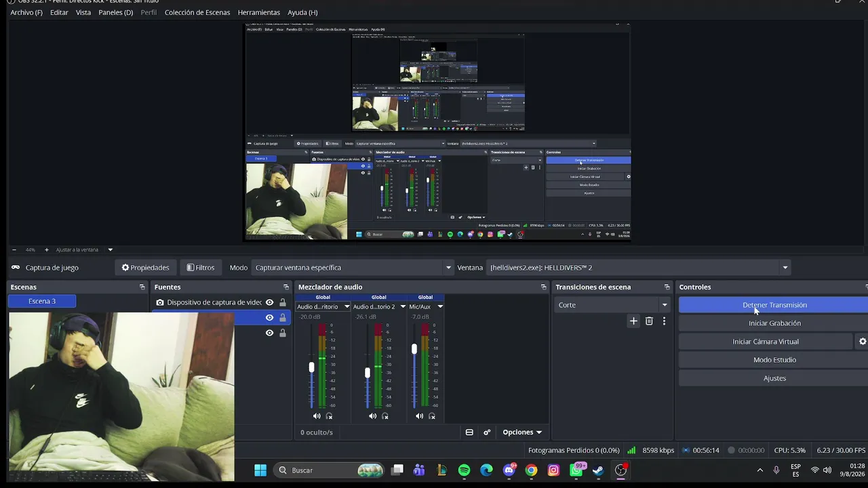Mute the Audio d...torio 2 channel
The width and height of the screenshot is (868, 488).
tap(372, 416)
